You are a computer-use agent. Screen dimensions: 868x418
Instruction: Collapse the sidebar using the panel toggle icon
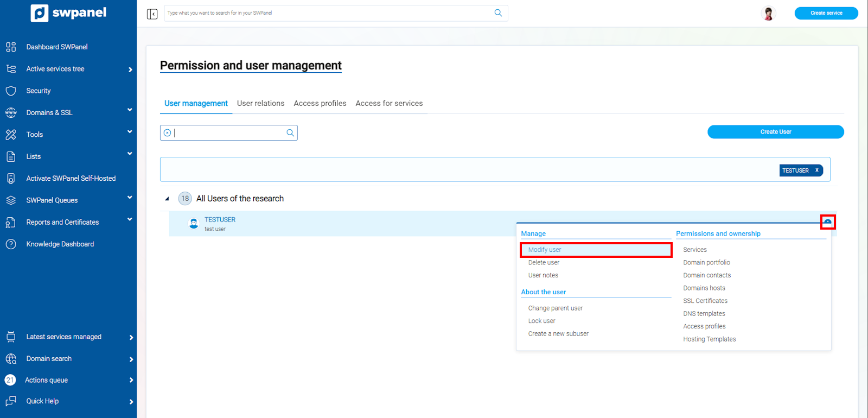coord(152,14)
